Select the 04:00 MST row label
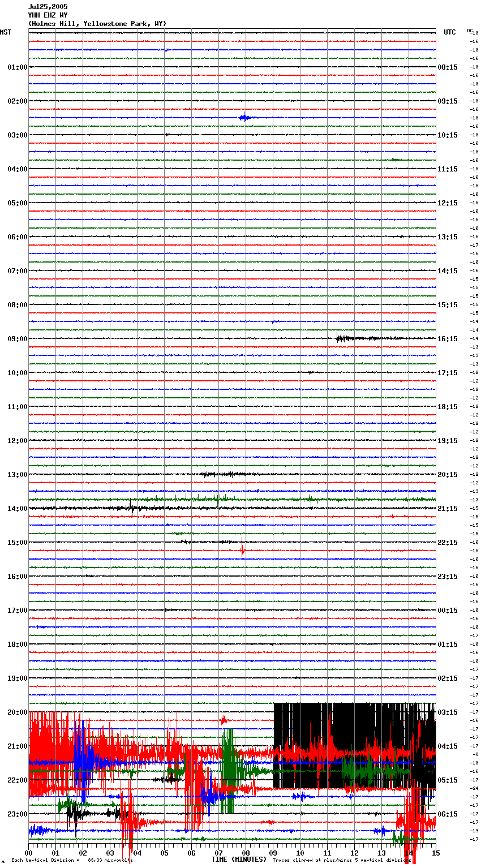 click(x=17, y=169)
